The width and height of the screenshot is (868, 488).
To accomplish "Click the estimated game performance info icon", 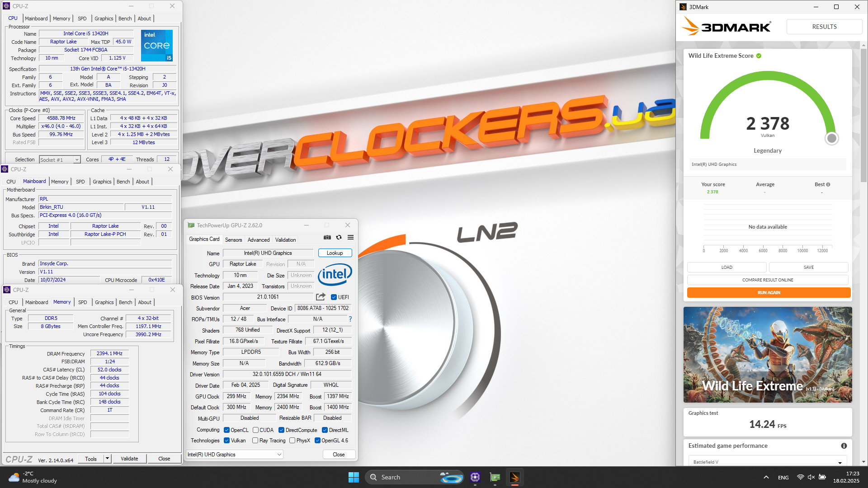I will (x=844, y=446).
